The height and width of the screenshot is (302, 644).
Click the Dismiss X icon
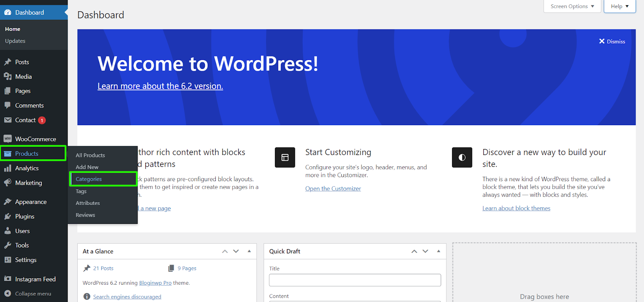tap(602, 41)
